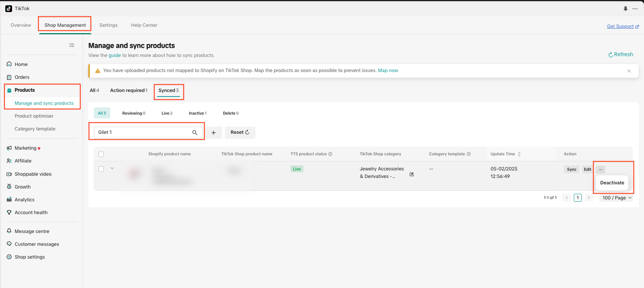Click the Shoppable video icon
Image resolution: width=644 pixels, height=288 pixels.
9,174
